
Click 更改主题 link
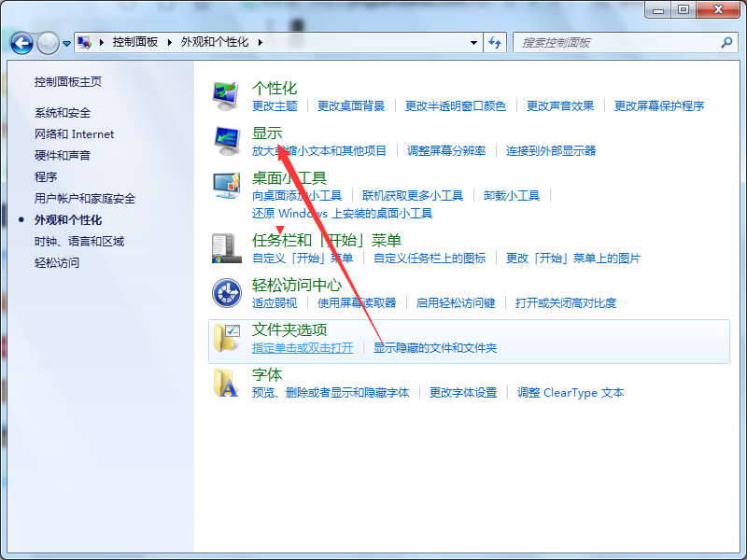(x=275, y=105)
